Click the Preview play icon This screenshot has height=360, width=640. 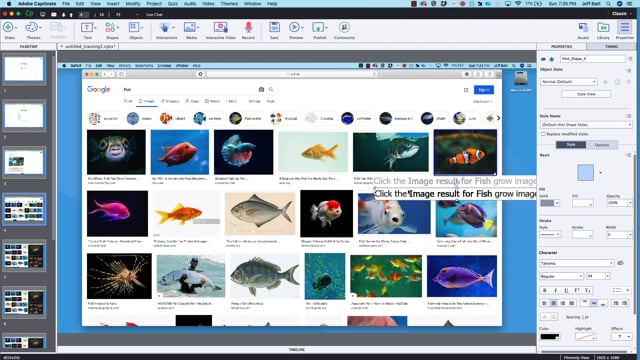(x=294, y=27)
